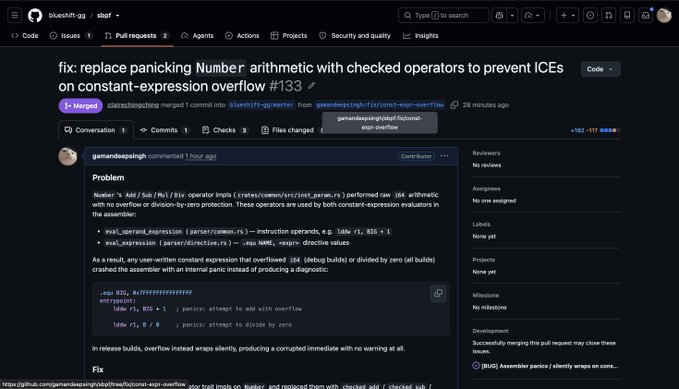Open the Notifications inbox icon
The height and width of the screenshot is (389, 679).
pos(646,15)
